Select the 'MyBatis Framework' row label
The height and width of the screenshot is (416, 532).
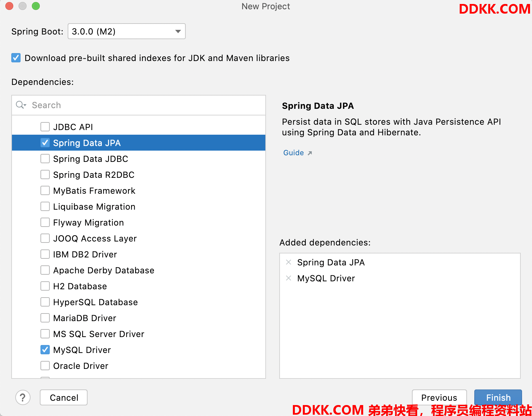pos(94,191)
